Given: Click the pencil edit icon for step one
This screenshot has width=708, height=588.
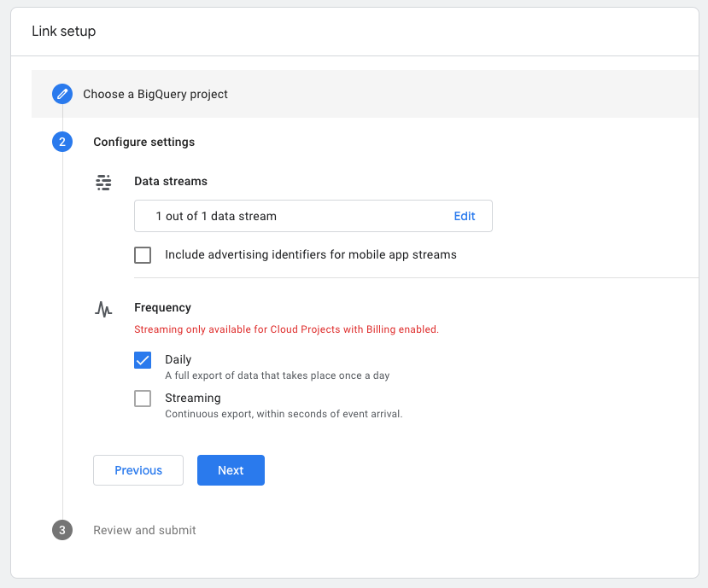Looking at the screenshot, I should 62,94.
